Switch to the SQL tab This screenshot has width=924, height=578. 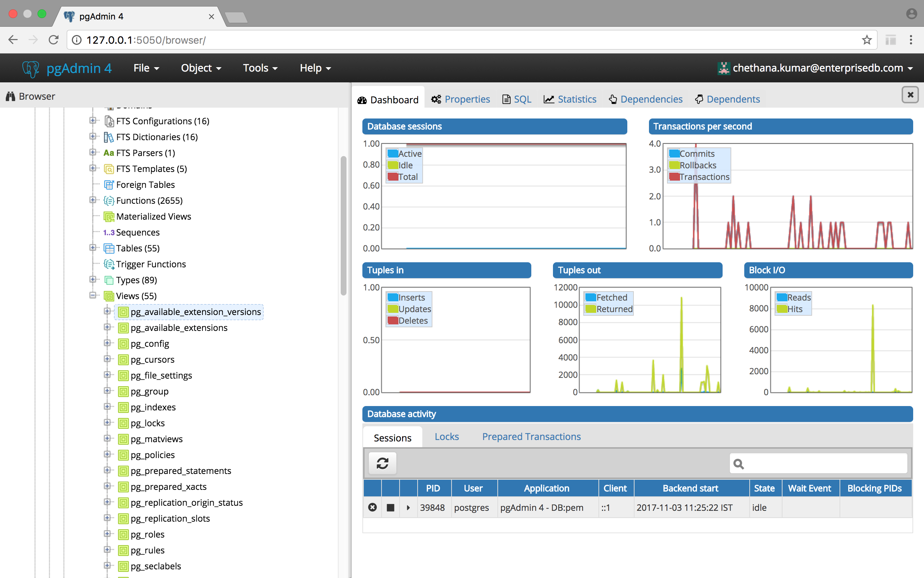517,99
